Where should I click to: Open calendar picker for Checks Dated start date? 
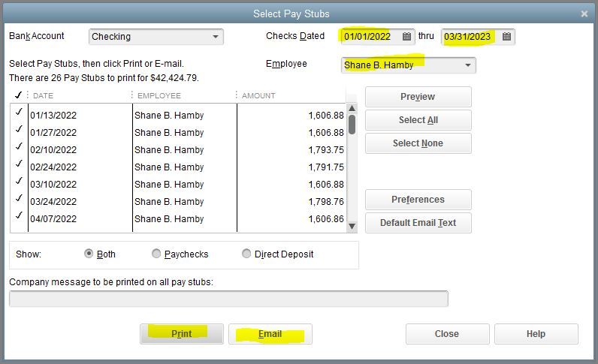click(407, 37)
